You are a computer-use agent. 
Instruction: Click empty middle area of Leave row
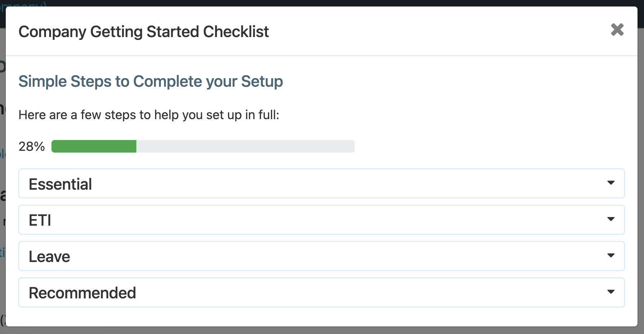pos(324,256)
